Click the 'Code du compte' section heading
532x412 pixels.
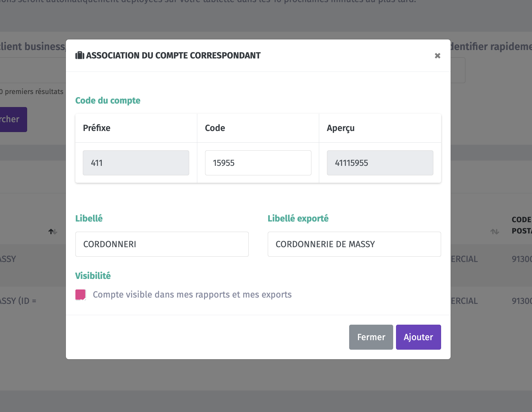108,101
